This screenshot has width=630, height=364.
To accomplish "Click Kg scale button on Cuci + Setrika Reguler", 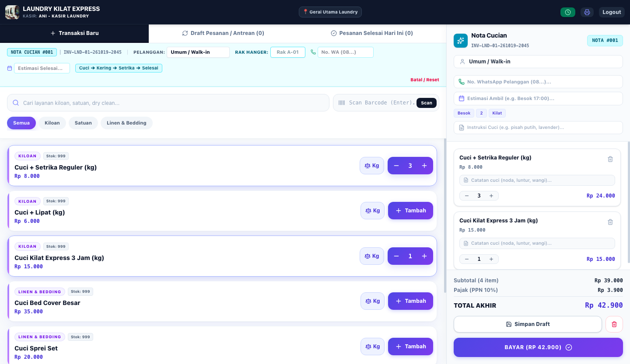I will 372,166.
